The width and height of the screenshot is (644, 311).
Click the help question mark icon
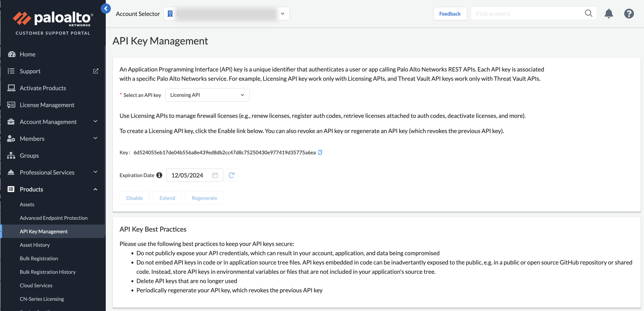pos(629,14)
